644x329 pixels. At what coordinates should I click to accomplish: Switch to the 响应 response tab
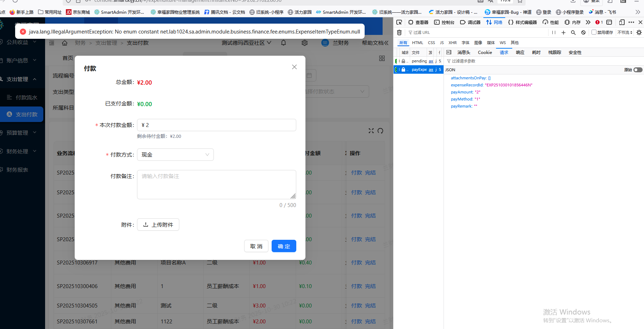pyautogui.click(x=520, y=53)
